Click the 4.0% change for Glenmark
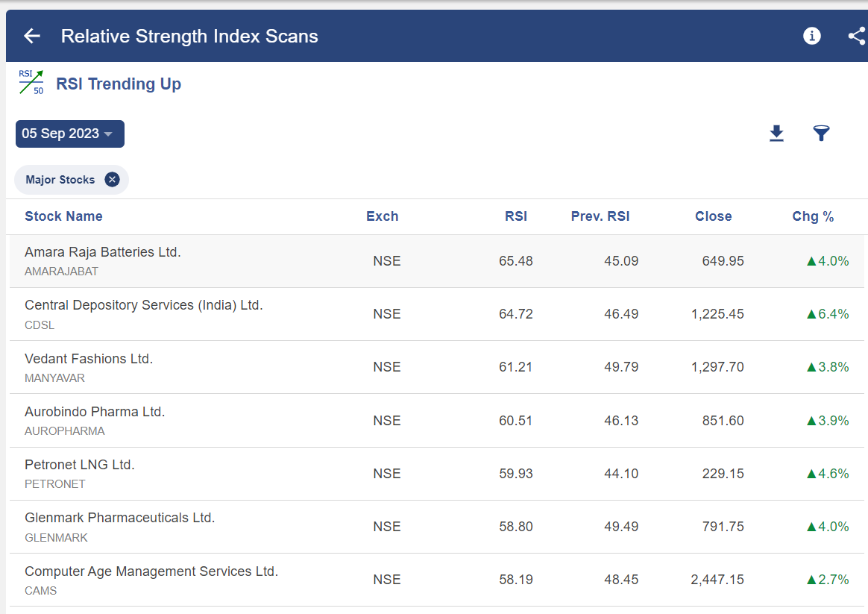Image resolution: width=868 pixels, height=614 pixels. point(828,527)
